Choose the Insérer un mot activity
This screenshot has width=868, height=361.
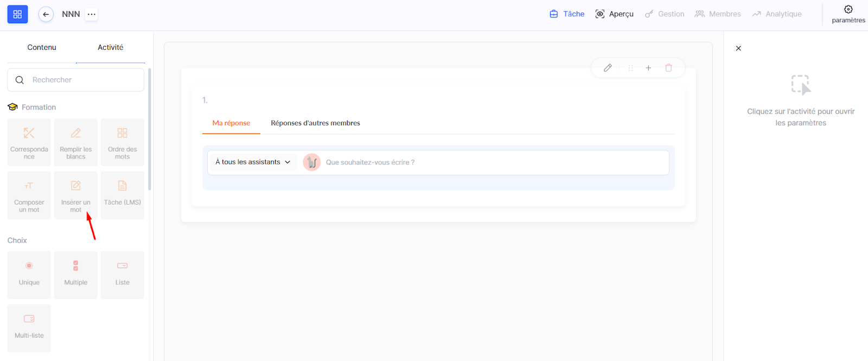tap(76, 195)
